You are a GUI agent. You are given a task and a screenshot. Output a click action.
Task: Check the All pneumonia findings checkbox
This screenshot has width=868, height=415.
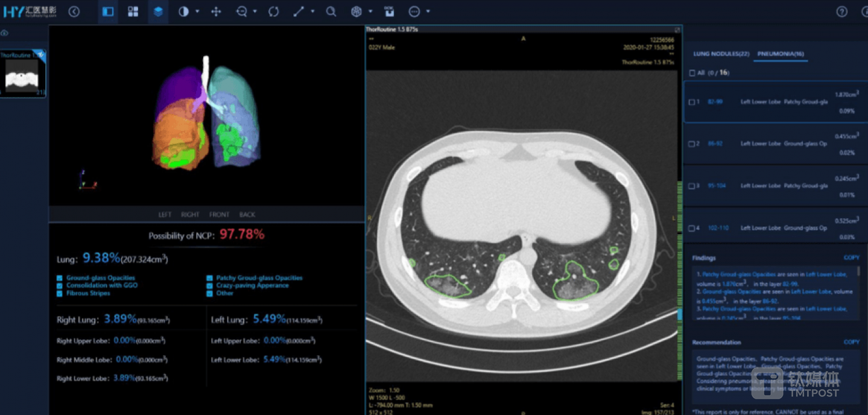point(692,73)
